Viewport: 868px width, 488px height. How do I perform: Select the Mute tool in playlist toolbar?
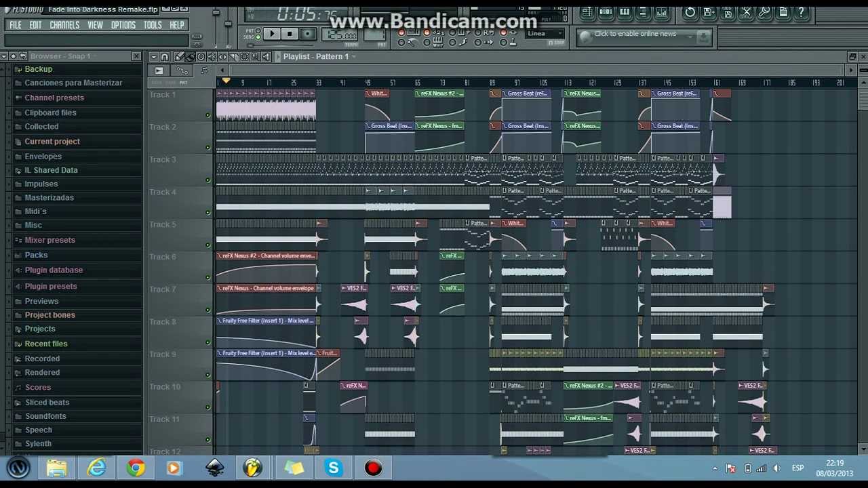click(212, 56)
